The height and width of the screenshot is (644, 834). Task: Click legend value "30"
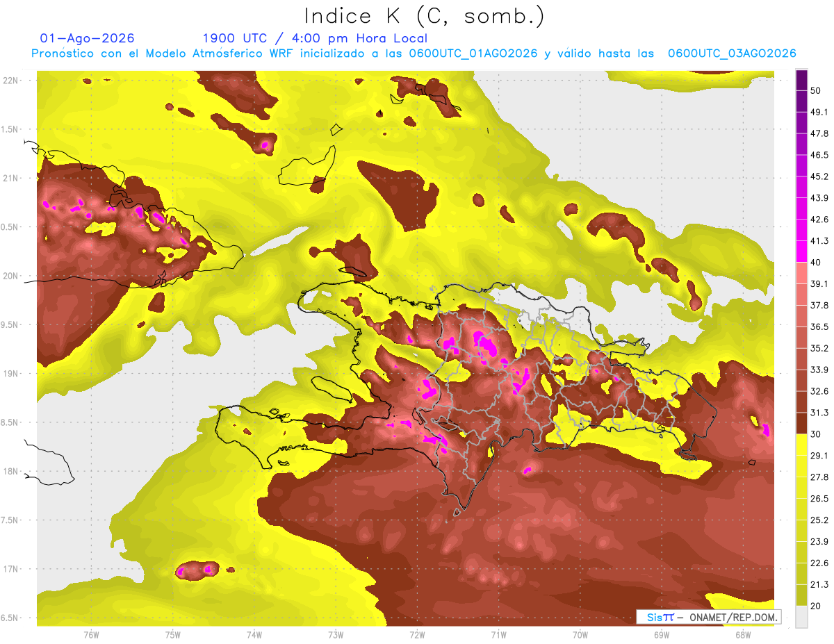[x=816, y=434]
